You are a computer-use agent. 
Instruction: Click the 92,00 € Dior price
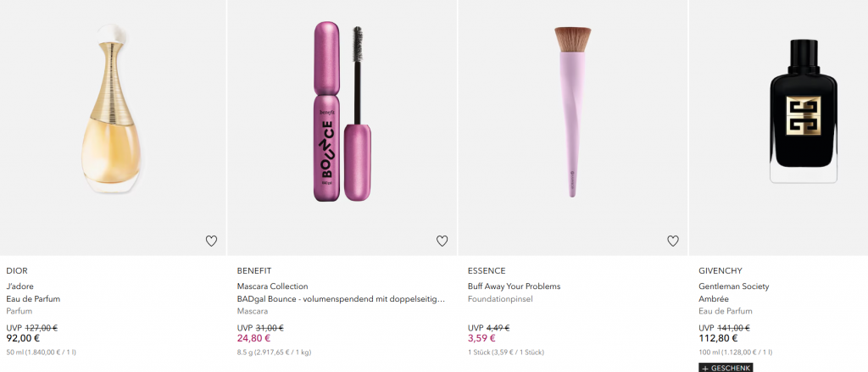(x=24, y=339)
